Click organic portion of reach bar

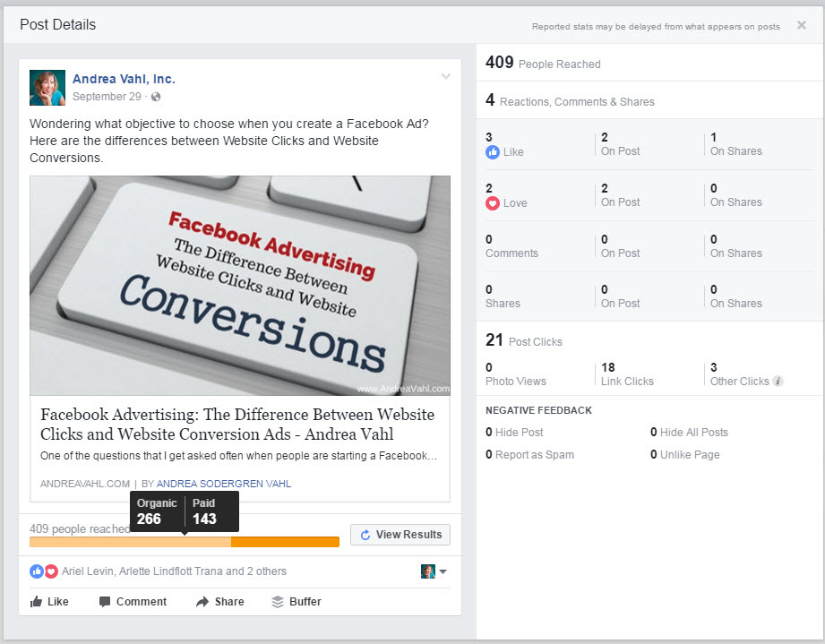[130, 542]
